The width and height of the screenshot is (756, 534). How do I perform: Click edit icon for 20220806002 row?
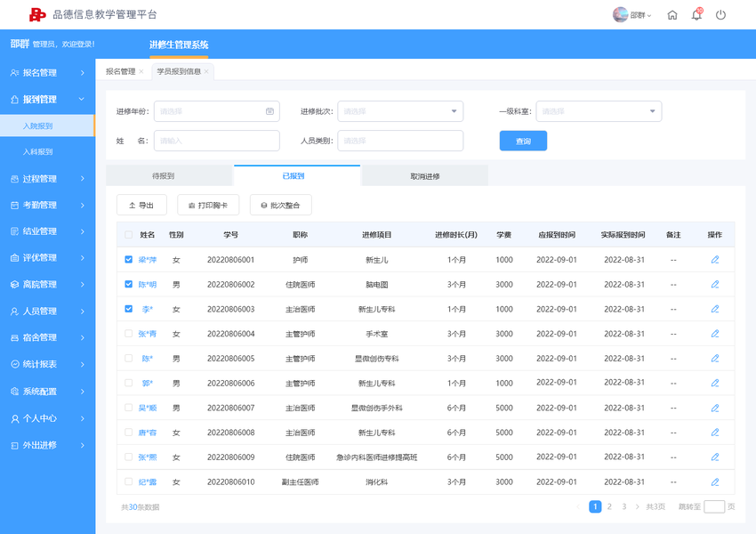715,284
